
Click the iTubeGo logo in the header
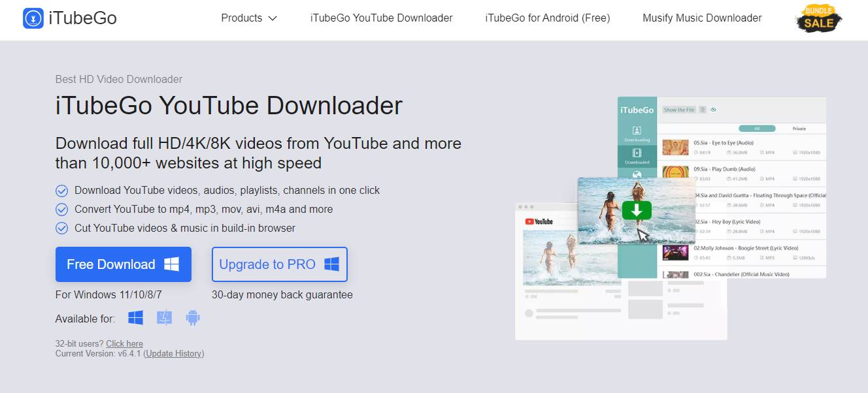coord(70,18)
